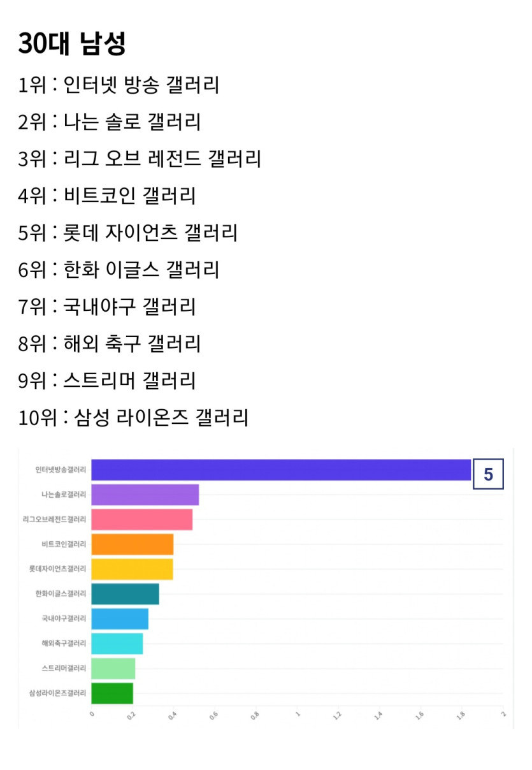The height and width of the screenshot is (770, 532).
Task: Select the light green 스트리머갤러리 bar
Action: [113, 669]
